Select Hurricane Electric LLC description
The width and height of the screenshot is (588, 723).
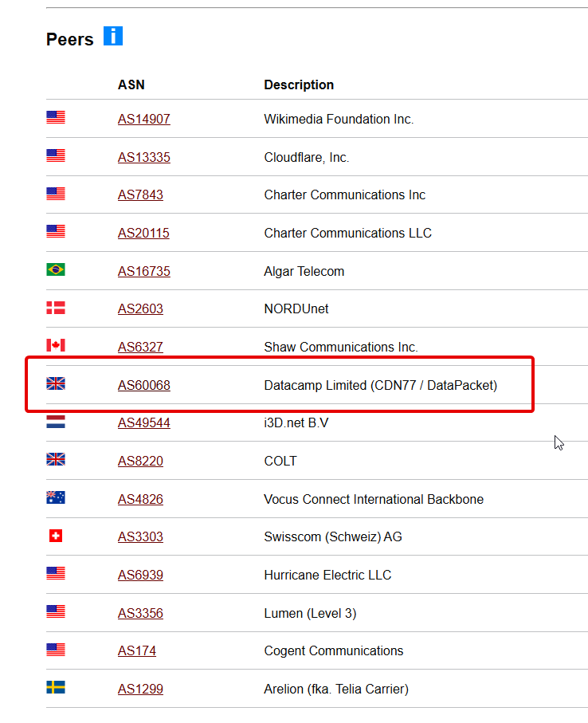pos(327,575)
